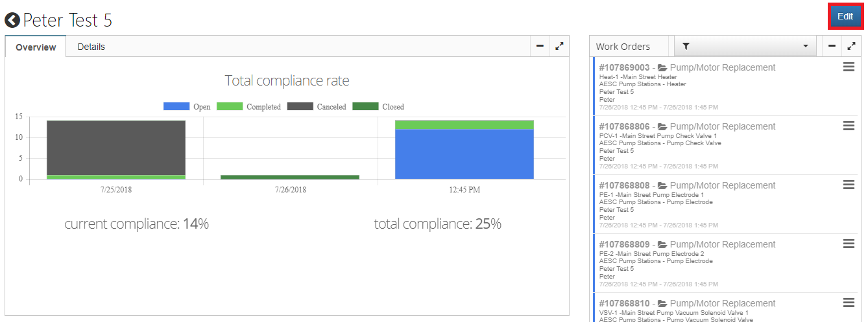Maximize the Work Orders panel
The width and height of the screenshot is (868, 322).
(x=852, y=46)
